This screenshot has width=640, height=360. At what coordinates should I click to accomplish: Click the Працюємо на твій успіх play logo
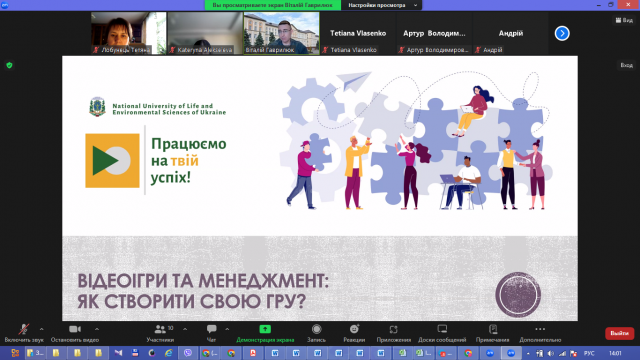112,160
